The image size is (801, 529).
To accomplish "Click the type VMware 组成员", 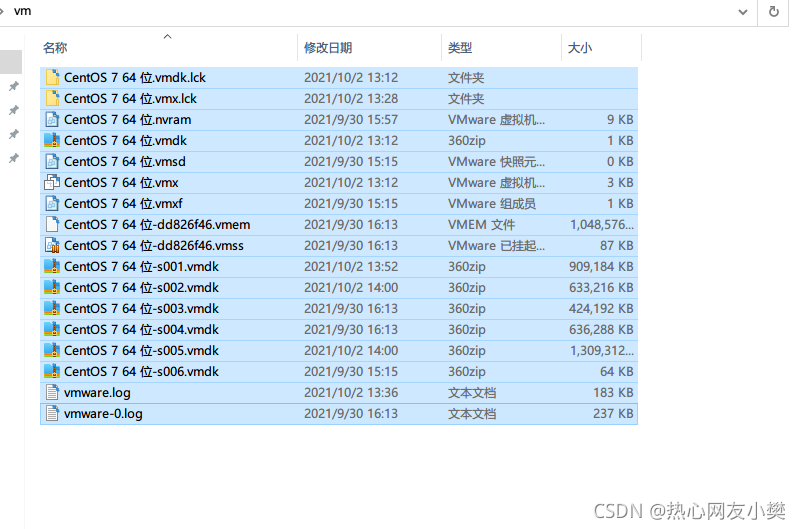I will [492, 204].
